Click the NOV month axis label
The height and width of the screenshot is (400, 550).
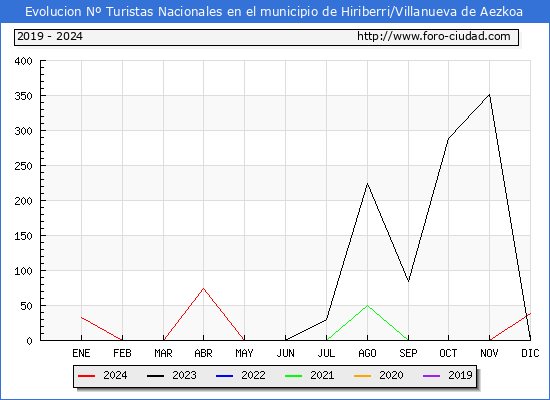(x=489, y=353)
